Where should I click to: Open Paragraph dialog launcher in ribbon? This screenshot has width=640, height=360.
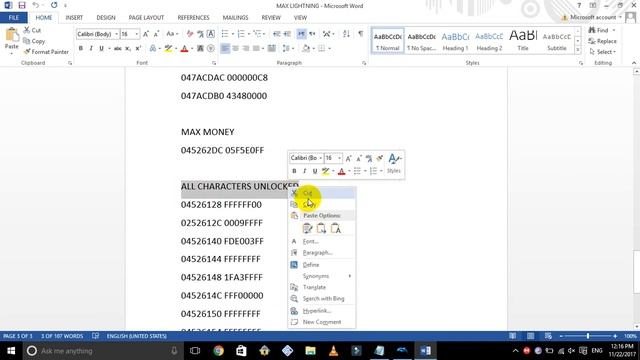364,63
